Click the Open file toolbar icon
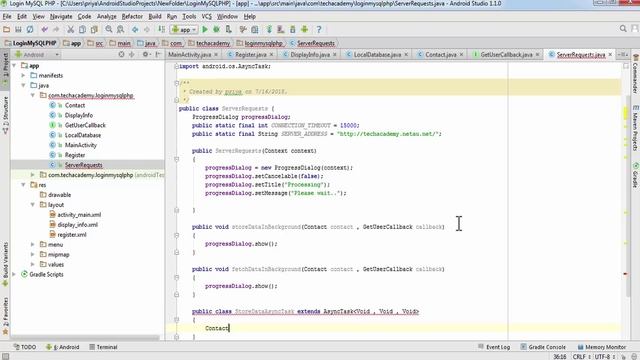The width and height of the screenshot is (640, 360). coord(6,29)
